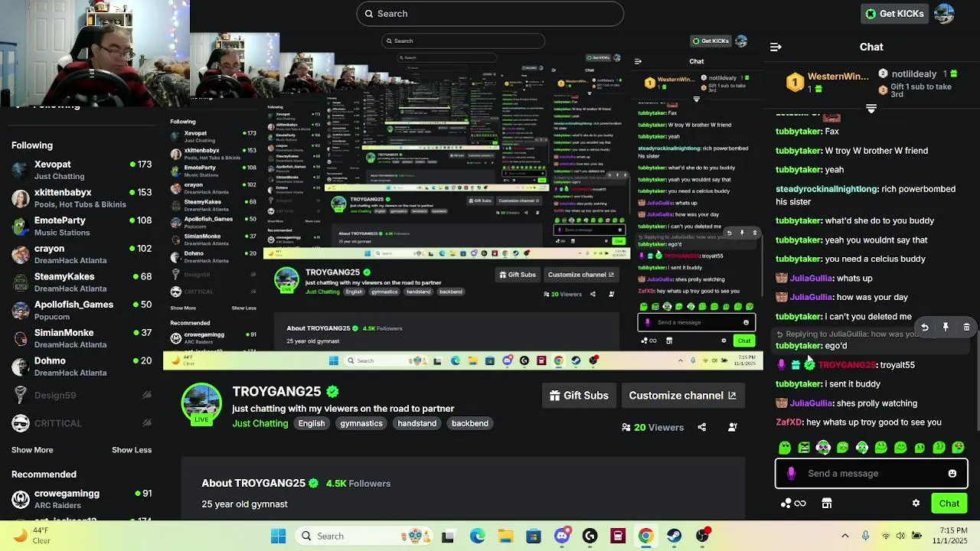This screenshot has width=980, height=551.
Task: Expand the Following list with Show More
Action: click(x=32, y=450)
